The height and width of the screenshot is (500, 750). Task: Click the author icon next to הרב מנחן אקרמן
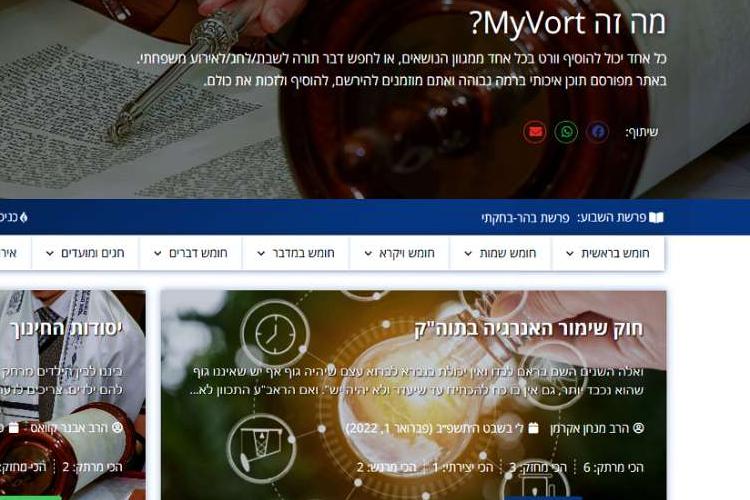pyautogui.click(x=639, y=428)
